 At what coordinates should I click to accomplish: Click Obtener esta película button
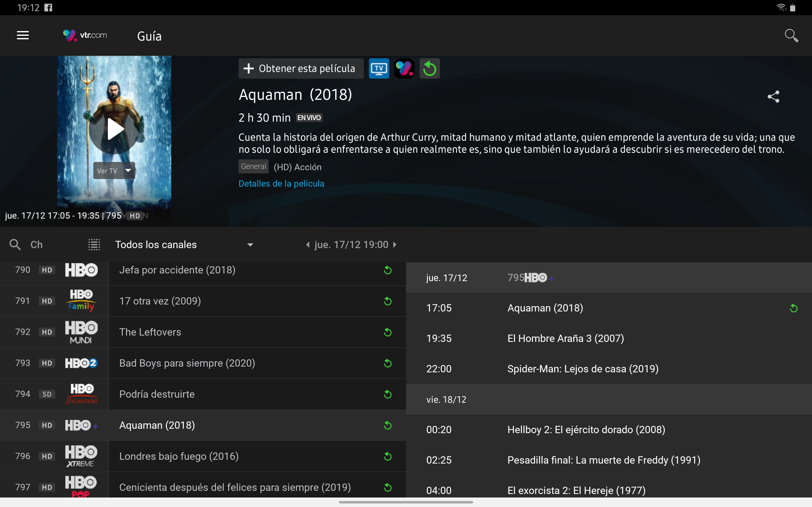(x=301, y=68)
